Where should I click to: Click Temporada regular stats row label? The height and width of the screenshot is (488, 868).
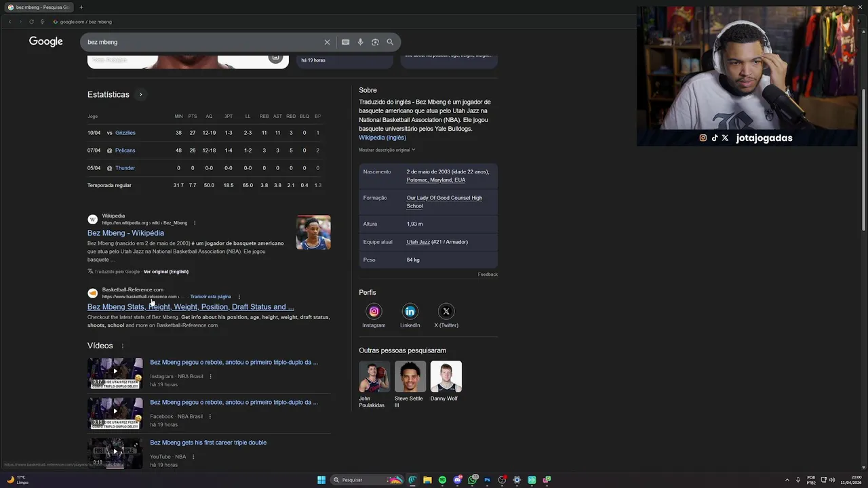pyautogui.click(x=109, y=186)
